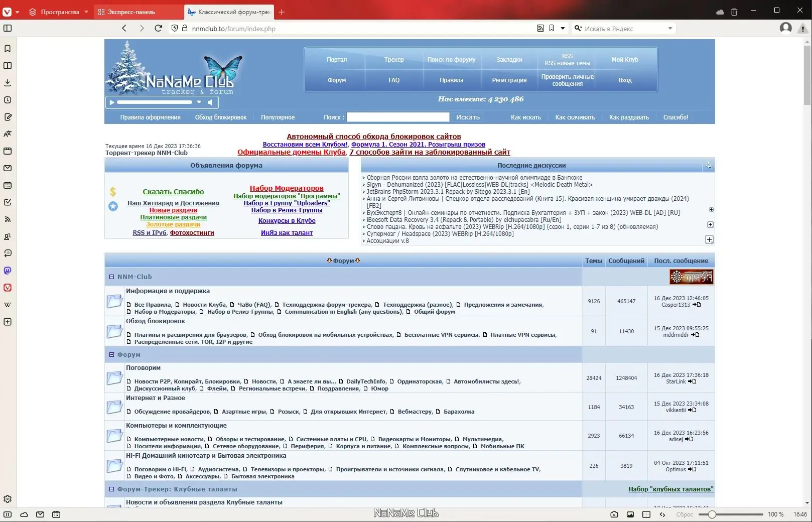Collapse the NNM-Club forum category
Viewport: 812px width, 522px height.
tap(112, 277)
